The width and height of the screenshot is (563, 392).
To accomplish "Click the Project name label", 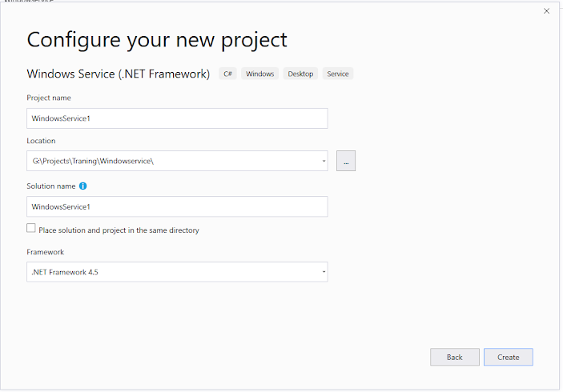I will coord(49,98).
